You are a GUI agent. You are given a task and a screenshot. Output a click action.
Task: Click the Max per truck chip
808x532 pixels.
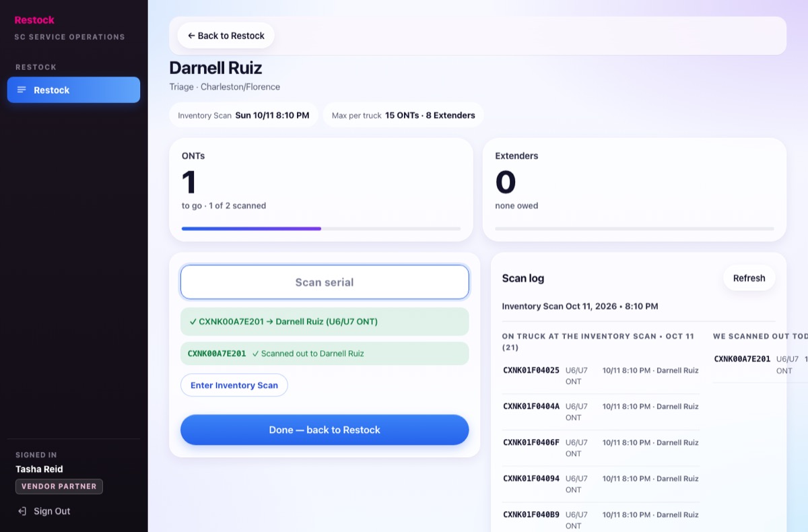pos(403,115)
